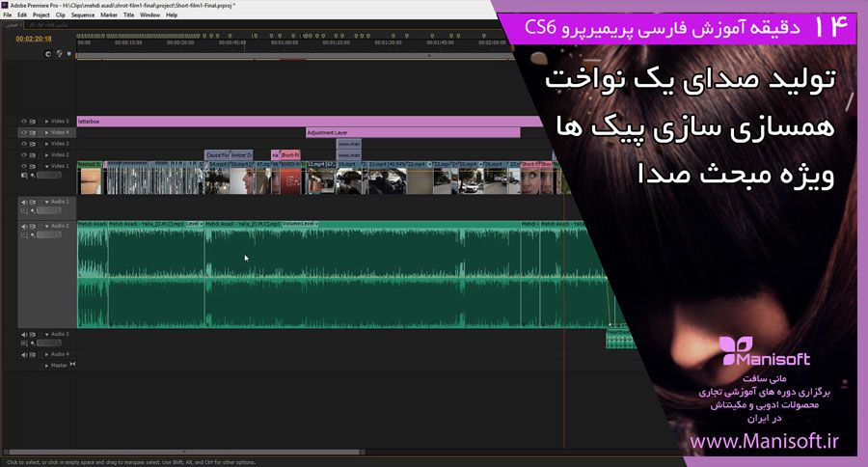Click the Add Marker icon in timeline
This screenshot has width=868, height=467.
pyautogui.click(x=68, y=54)
